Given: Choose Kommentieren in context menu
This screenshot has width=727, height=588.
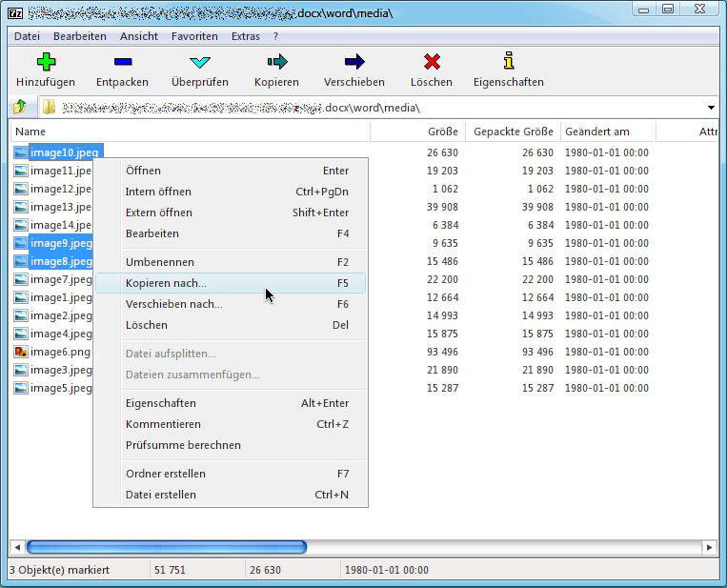Looking at the screenshot, I should pos(231,424).
